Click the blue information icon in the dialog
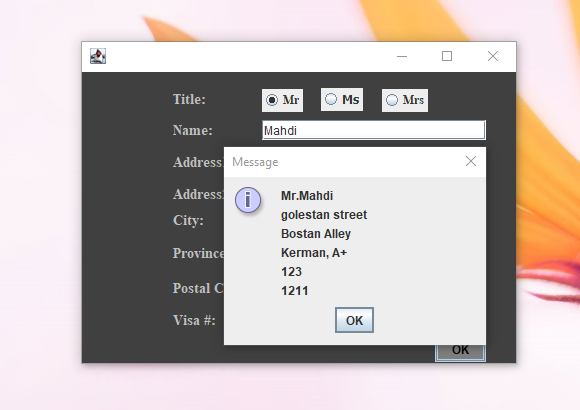This screenshot has height=410, width=580. point(248,200)
